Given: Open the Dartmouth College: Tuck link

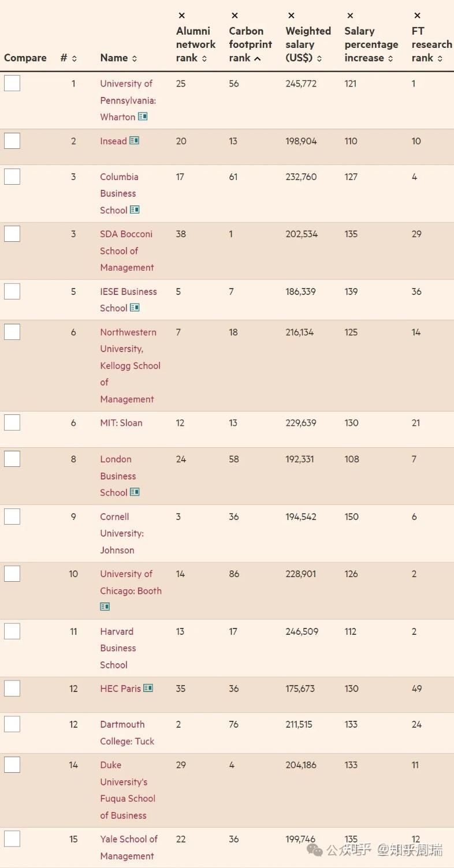Looking at the screenshot, I should [x=126, y=732].
